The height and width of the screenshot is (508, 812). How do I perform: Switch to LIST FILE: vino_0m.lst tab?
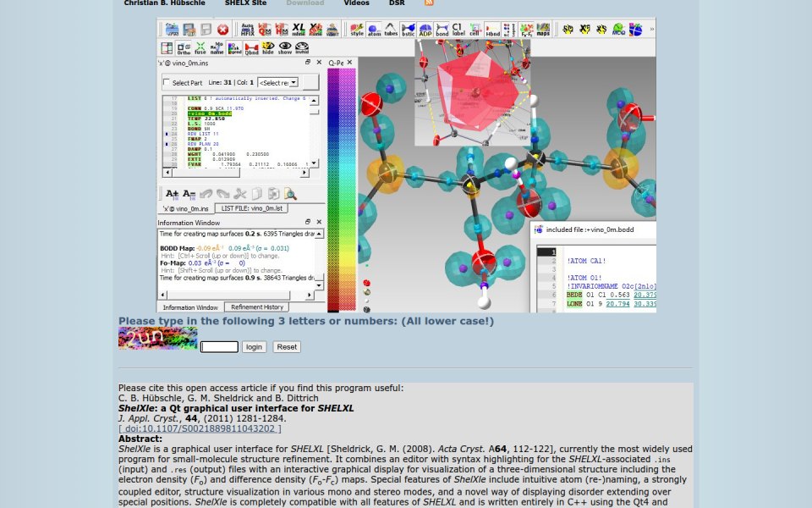[252, 208]
